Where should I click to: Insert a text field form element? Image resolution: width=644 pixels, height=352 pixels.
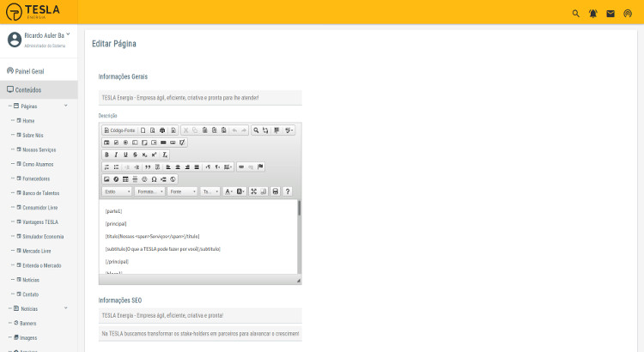(135, 143)
